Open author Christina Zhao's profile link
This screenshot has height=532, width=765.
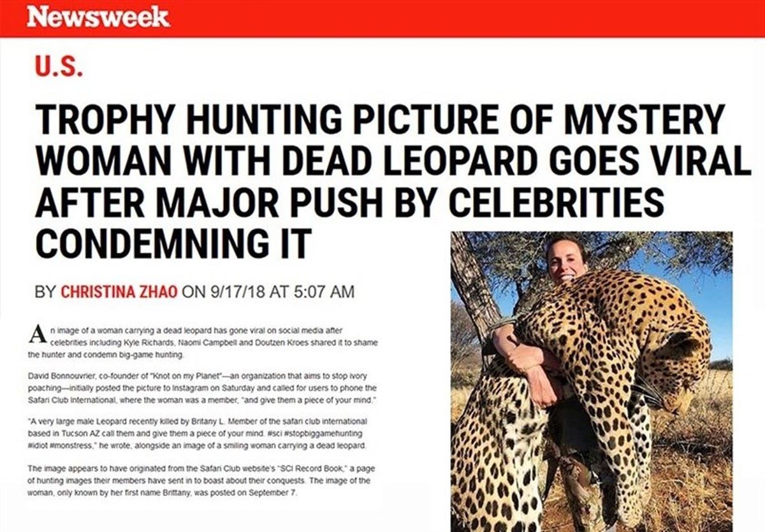coord(120,292)
